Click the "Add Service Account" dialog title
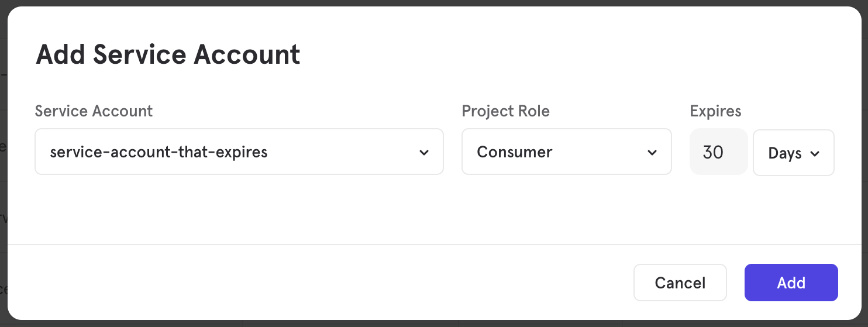This screenshot has height=327, width=868. (x=168, y=54)
